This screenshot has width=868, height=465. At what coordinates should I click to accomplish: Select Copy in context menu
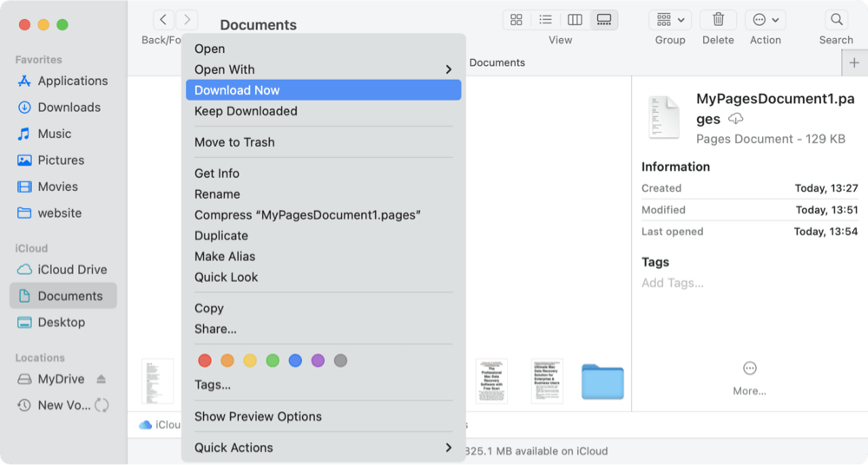323,308
